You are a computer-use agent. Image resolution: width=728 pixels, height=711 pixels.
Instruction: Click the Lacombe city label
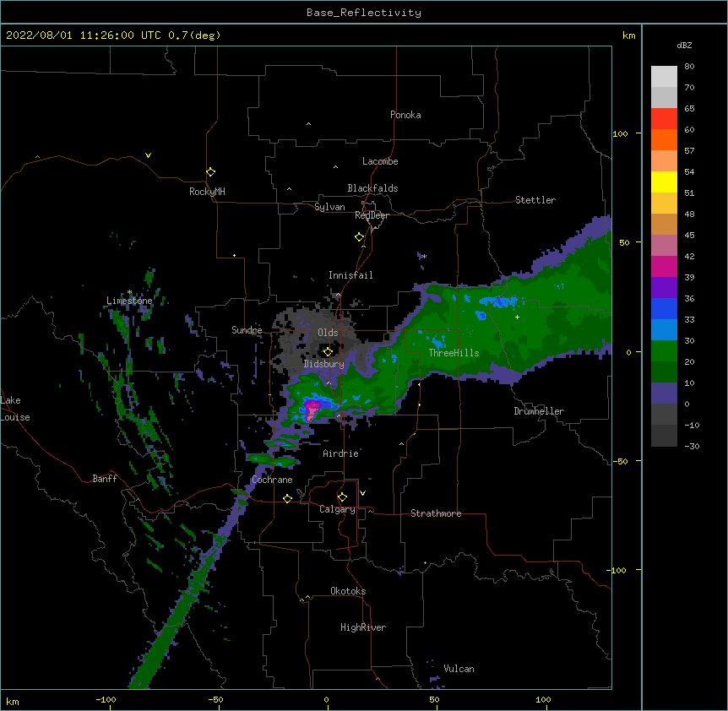tap(380, 161)
